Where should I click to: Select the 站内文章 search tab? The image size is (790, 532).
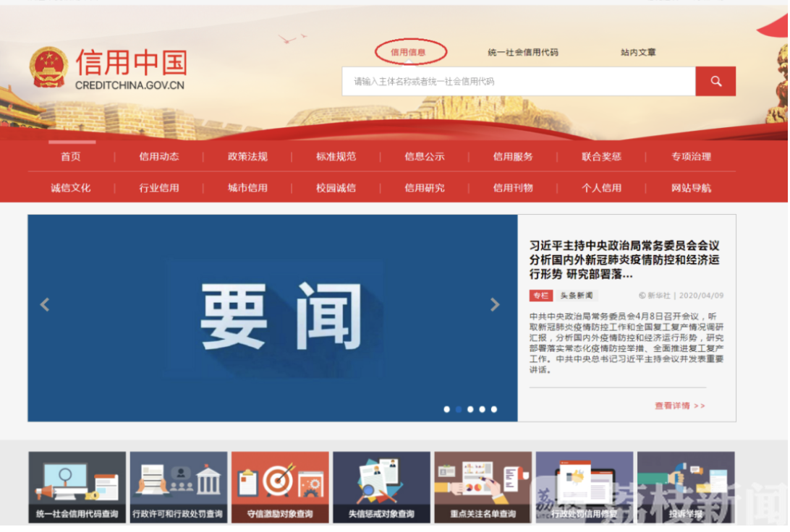pos(638,52)
